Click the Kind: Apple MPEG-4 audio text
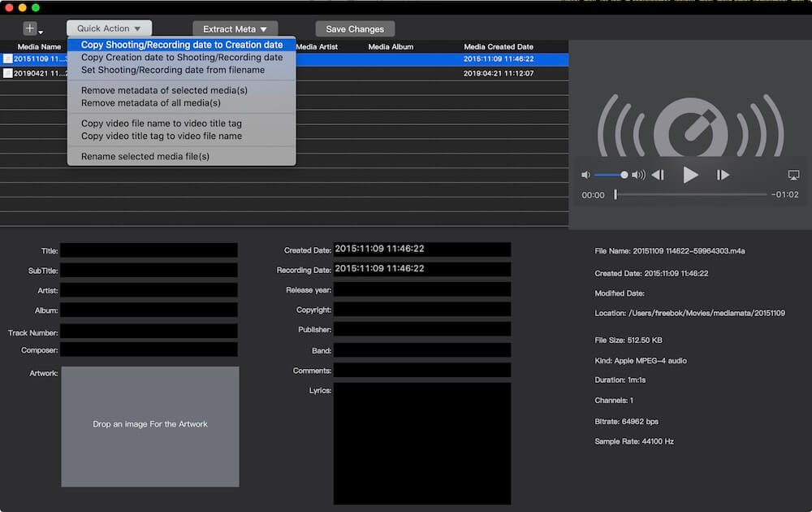This screenshot has height=512, width=812. (641, 361)
